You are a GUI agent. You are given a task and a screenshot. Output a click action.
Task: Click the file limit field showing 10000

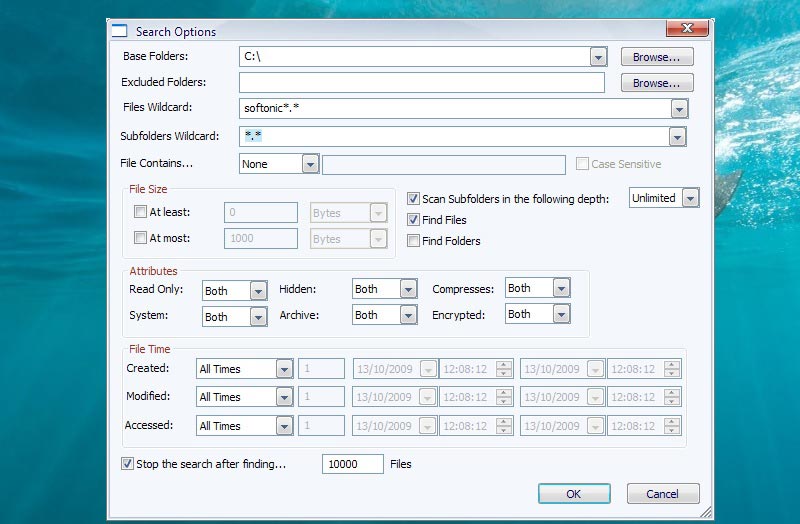(x=352, y=464)
